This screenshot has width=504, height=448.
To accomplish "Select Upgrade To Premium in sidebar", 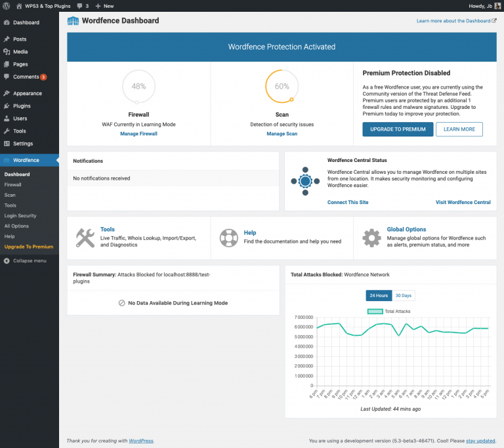I will point(29,247).
